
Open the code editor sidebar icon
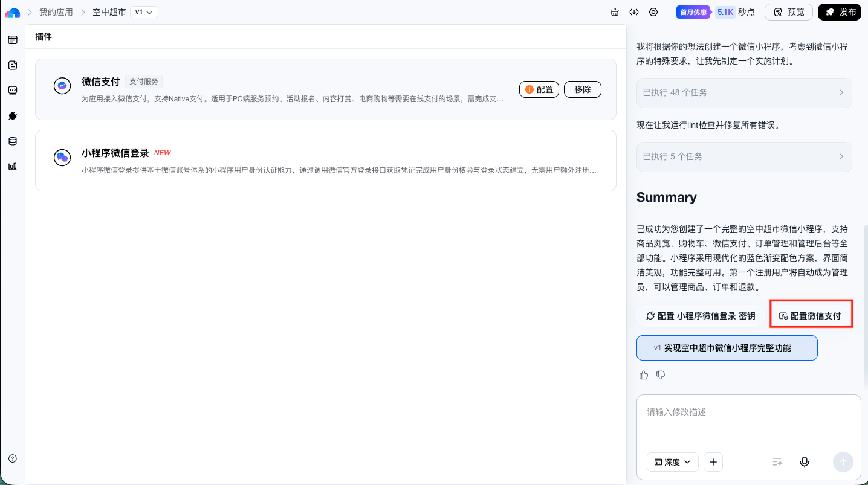click(13, 91)
